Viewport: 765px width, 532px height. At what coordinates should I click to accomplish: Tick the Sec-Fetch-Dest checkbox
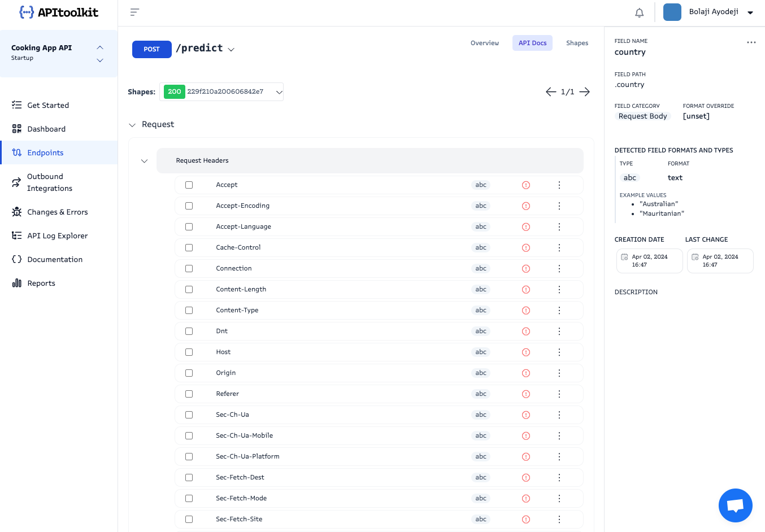click(189, 477)
